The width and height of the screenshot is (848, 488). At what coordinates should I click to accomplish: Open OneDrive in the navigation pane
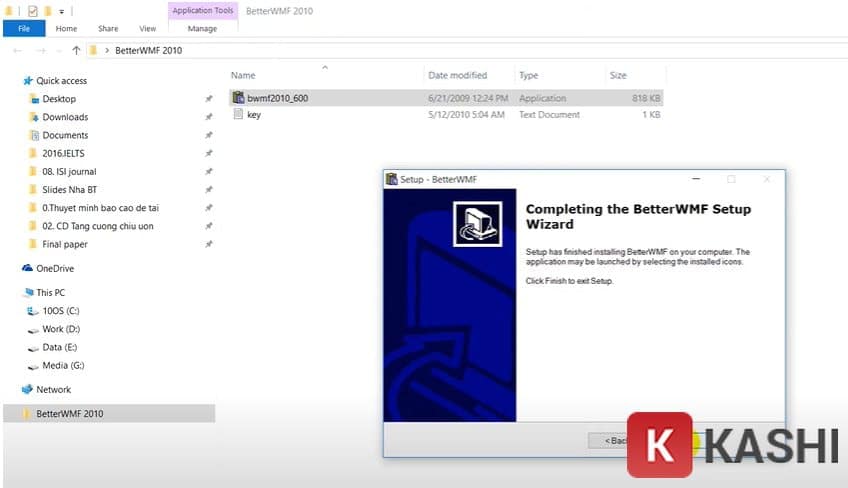click(x=55, y=268)
